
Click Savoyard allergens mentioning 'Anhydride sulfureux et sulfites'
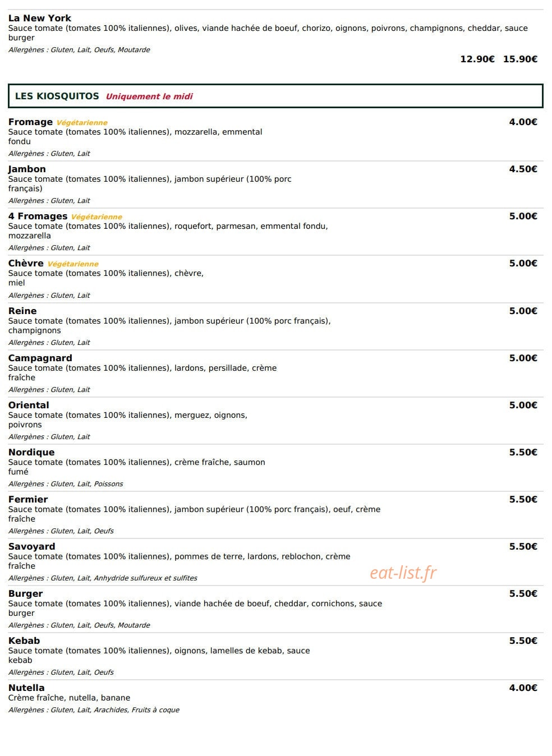point(103,578)
